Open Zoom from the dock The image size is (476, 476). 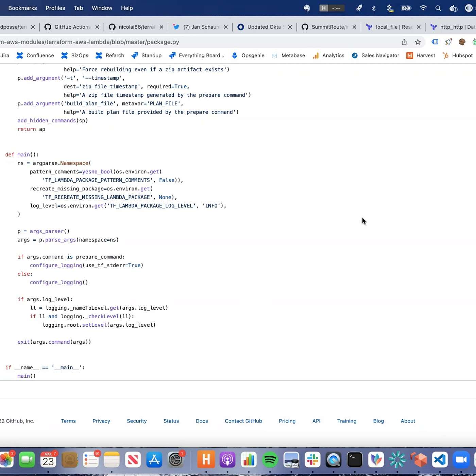(x=461, y=460)
